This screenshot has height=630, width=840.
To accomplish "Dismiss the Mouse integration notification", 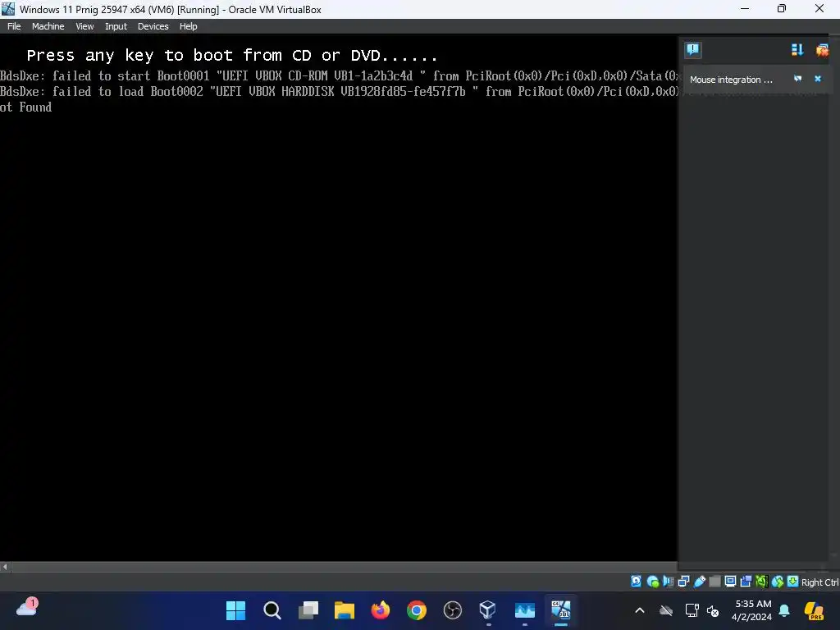I will (818, 79).
